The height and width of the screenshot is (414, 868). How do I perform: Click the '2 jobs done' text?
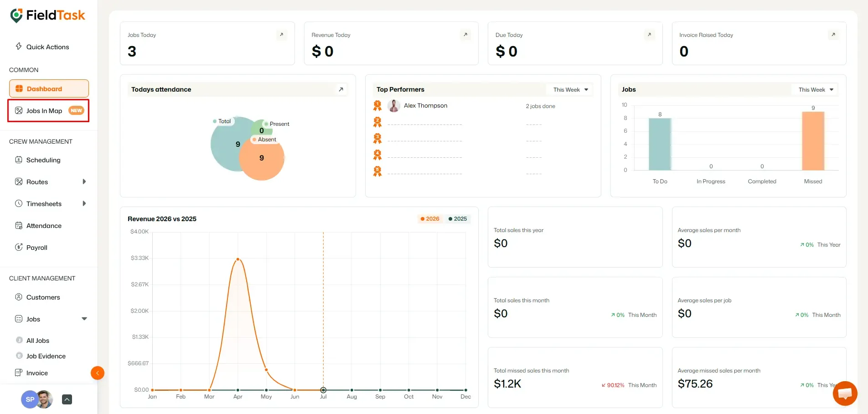[540, 106]
